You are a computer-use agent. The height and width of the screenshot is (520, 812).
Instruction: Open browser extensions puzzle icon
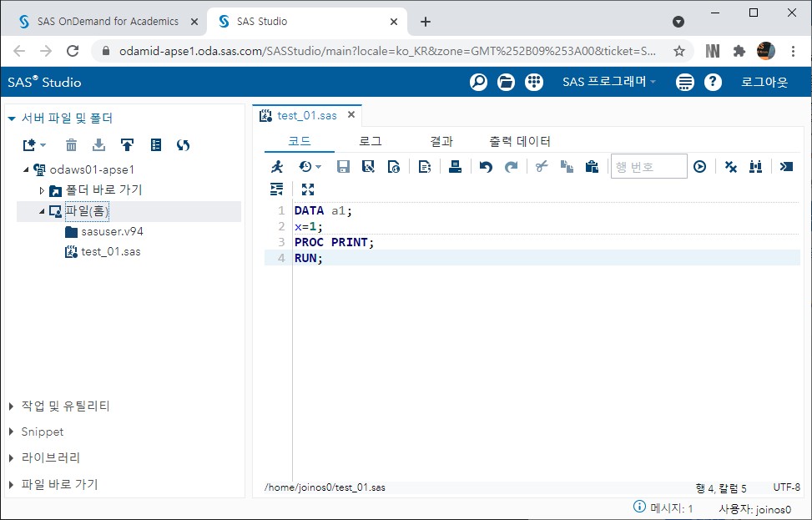tap(739, 51)
